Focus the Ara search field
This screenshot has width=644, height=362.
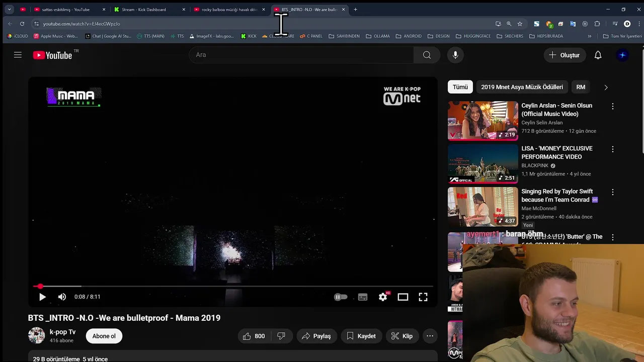[x=302, y=55]
